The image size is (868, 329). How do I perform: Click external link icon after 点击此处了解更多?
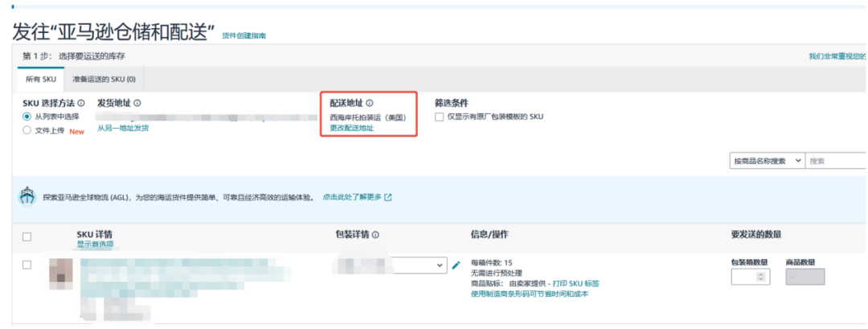388,197
